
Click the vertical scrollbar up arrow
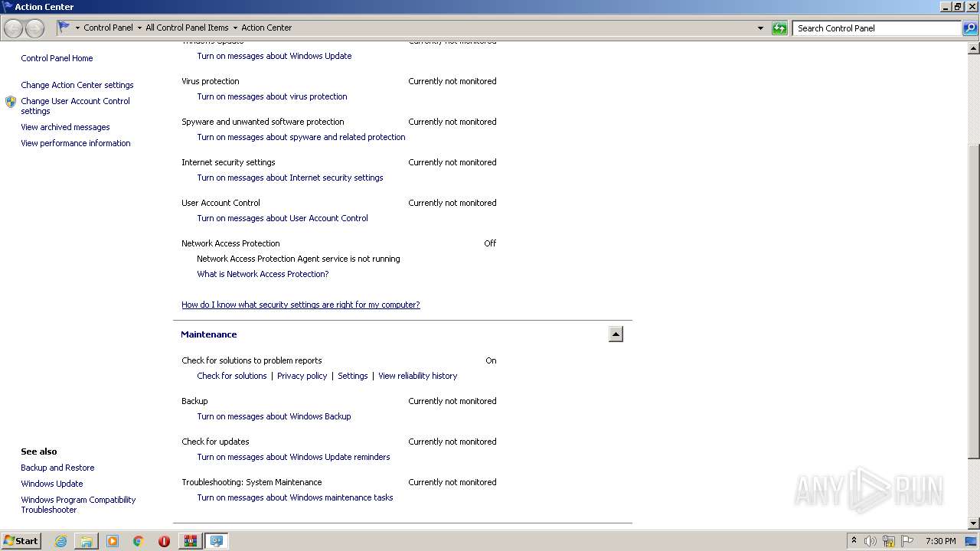[974, 48]
